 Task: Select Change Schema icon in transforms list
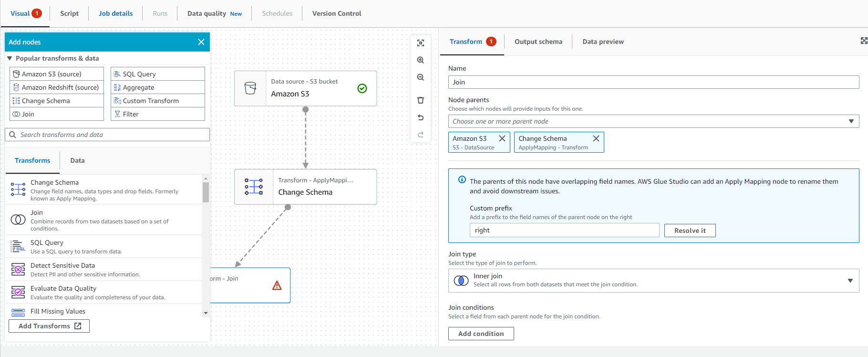tap(18, 189)
